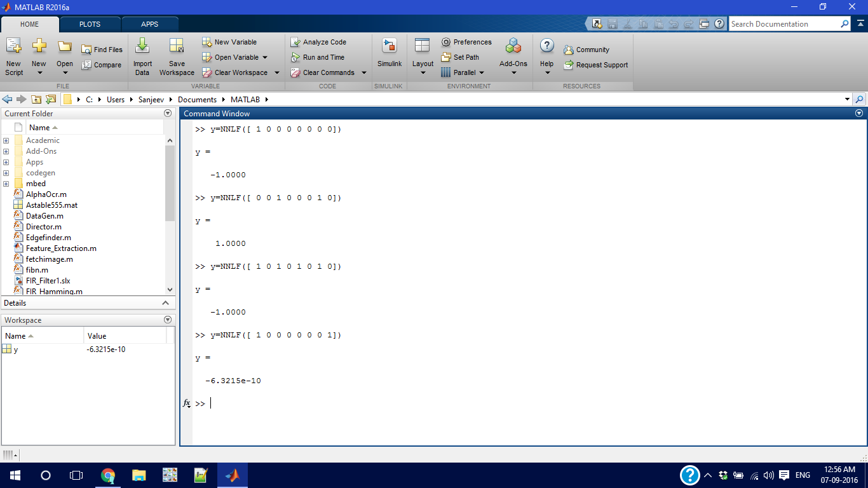The height and width of the screenshot is (488, 868).
Task: Expand the Clear Commands dropdown arrow
Action: (x=364, y=72)
